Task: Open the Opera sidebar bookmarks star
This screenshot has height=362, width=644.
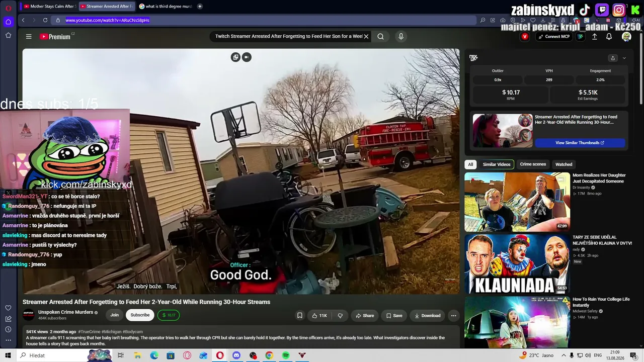Action: point(8,35)
